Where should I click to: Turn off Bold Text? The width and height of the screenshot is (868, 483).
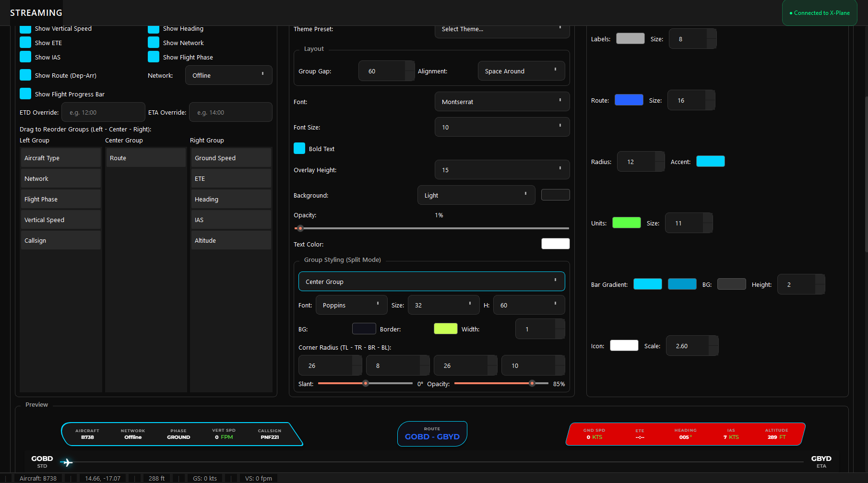pos(299,148)
